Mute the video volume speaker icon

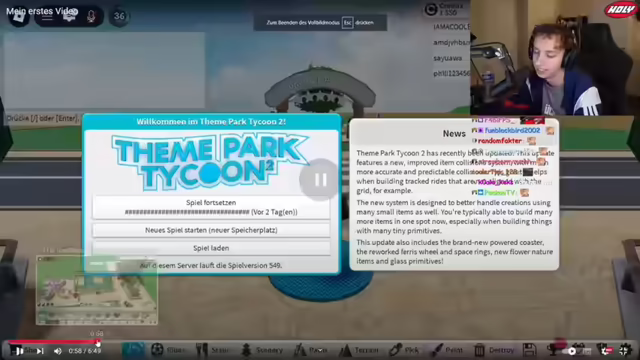point(58,351)
